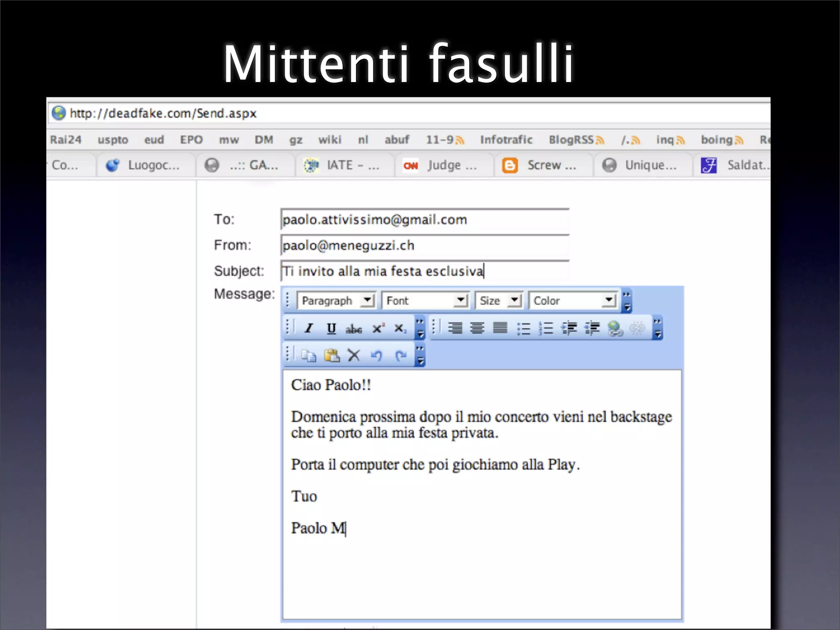Open the Paragraph style dropdown

tap(367, 300)
